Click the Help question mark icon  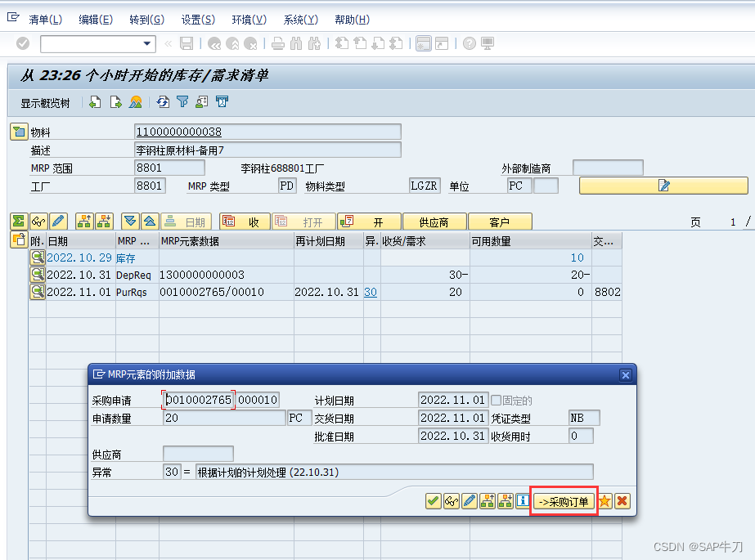[x=469, y=44]
